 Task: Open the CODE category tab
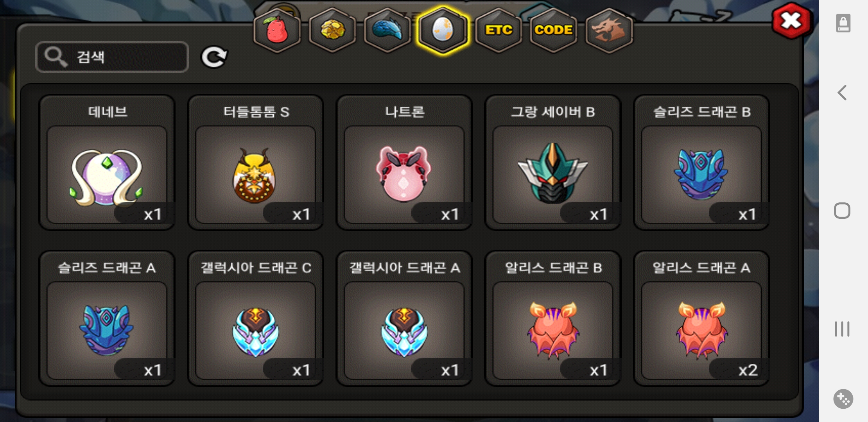[x=554, y=30]
